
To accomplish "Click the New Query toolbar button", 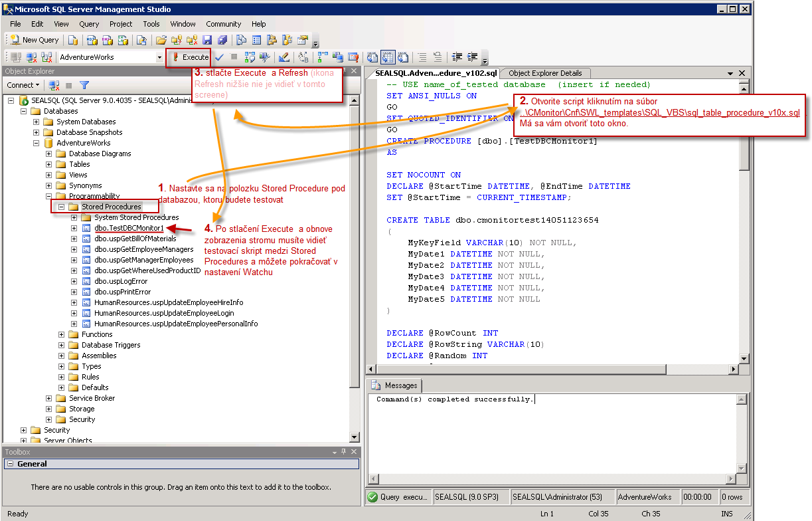I will [x=35, y=40].
